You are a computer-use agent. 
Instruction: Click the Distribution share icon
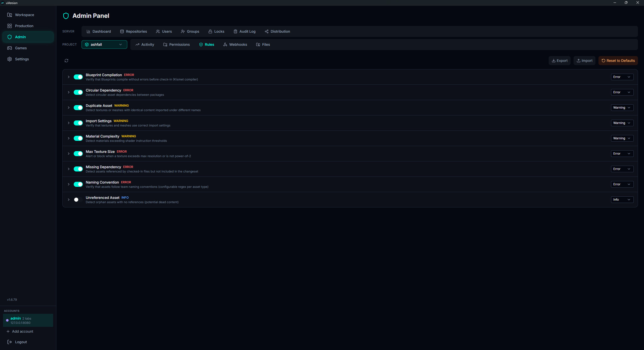click(267, 31)
